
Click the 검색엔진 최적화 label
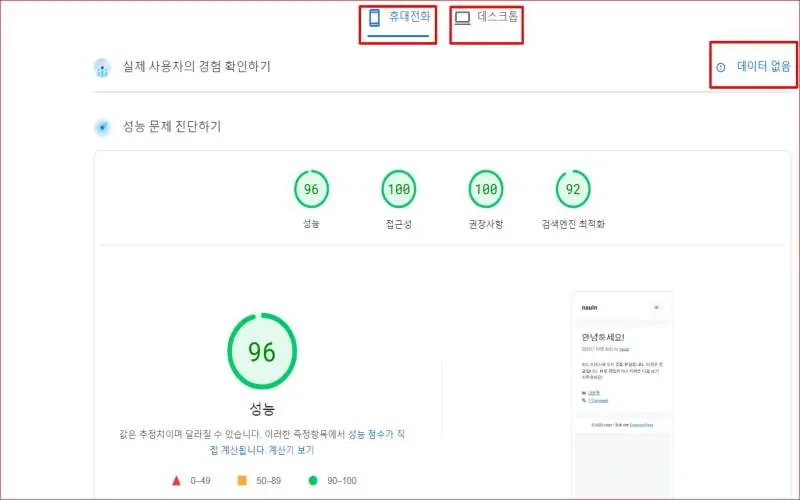(x=573, y=224)
